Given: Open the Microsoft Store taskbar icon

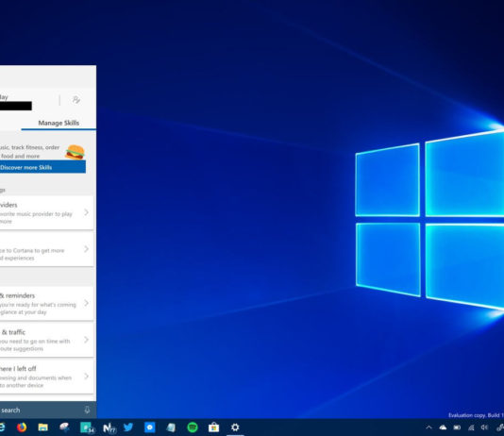Looking at the screenshot, I should (x=213, y=427).
